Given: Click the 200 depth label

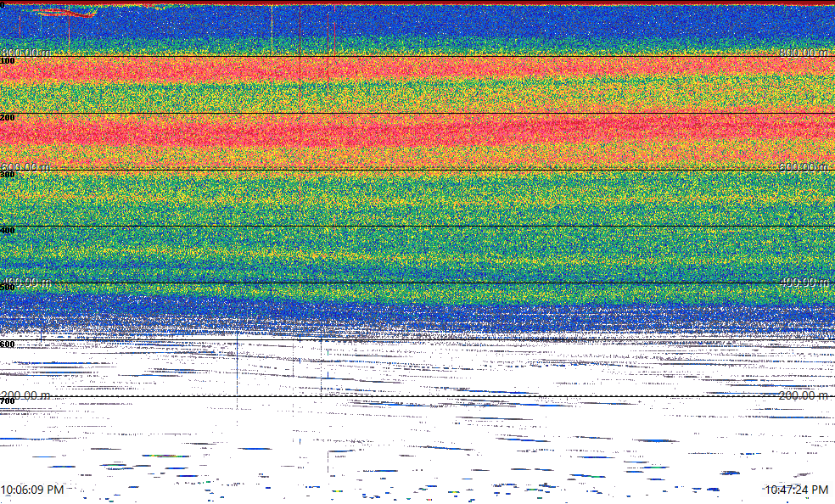Looking at the screenshot, I should pyautogui.click(x=8, y=118).
